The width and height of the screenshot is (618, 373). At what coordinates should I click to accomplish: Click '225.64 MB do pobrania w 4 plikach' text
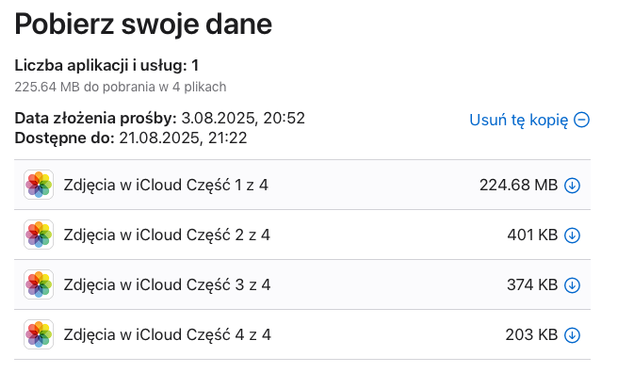pyautogui.click(x=120, y=87)
